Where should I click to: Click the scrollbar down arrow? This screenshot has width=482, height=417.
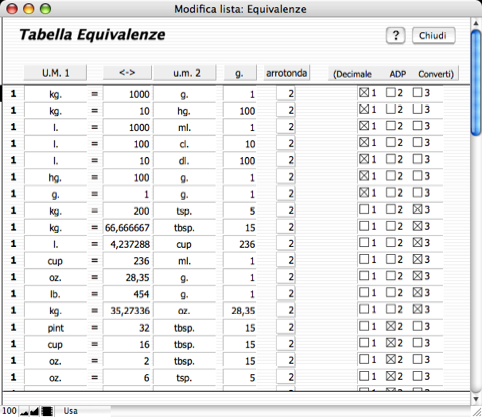click(x=476, y=399)
